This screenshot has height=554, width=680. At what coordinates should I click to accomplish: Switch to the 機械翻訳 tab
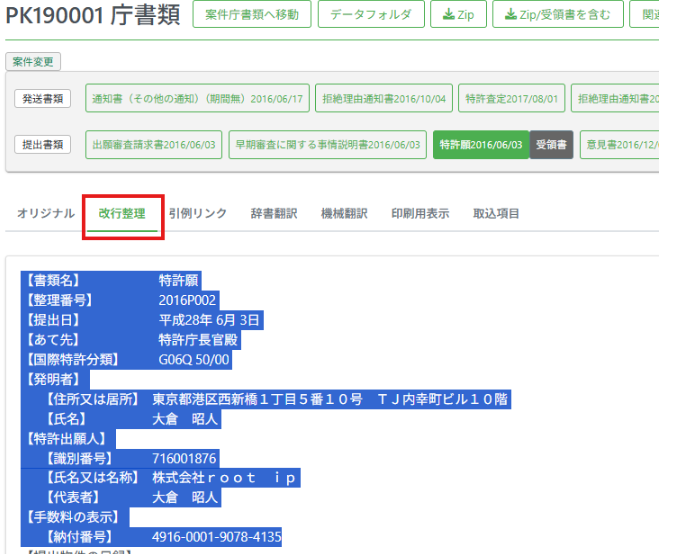344,213
